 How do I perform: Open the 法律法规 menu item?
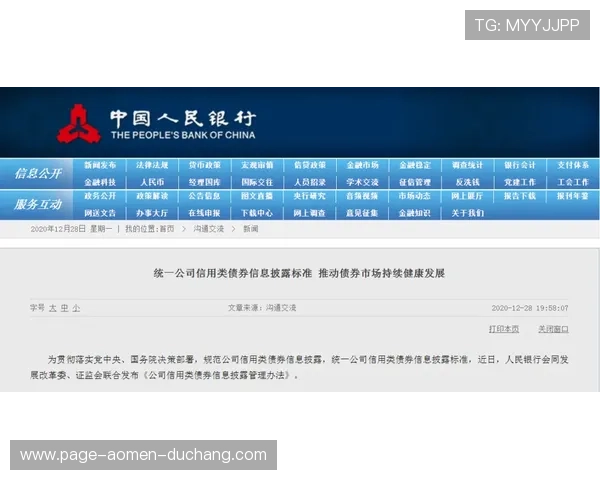152,165
